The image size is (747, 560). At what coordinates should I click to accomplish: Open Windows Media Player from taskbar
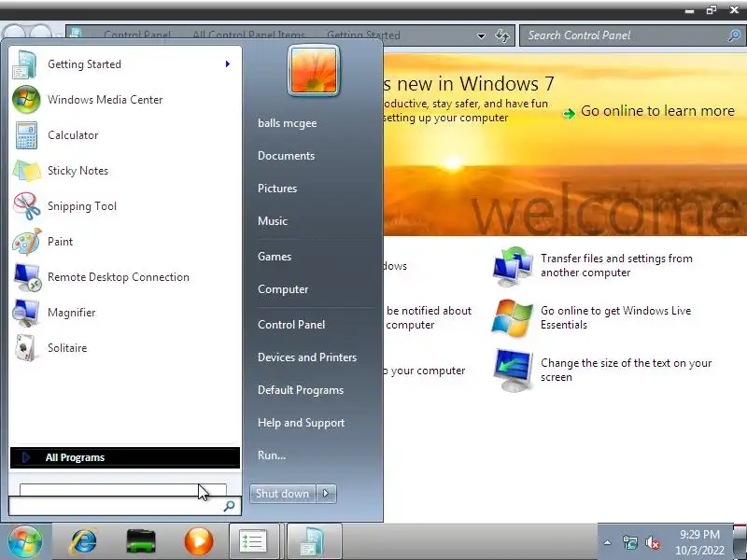click(199, 541)
